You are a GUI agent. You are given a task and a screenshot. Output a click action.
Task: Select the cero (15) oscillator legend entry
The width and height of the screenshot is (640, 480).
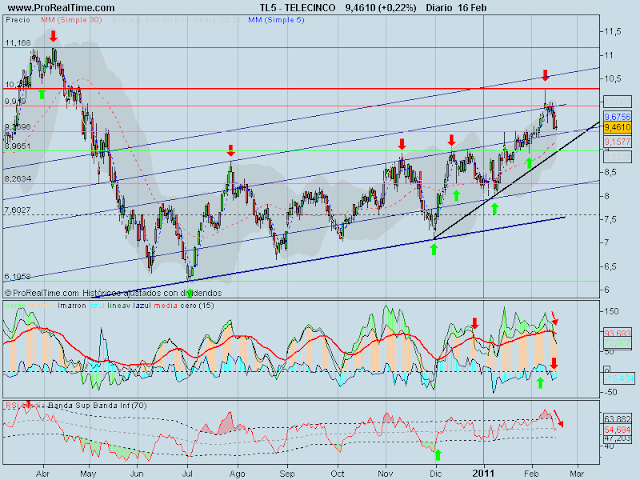(198, 305)
